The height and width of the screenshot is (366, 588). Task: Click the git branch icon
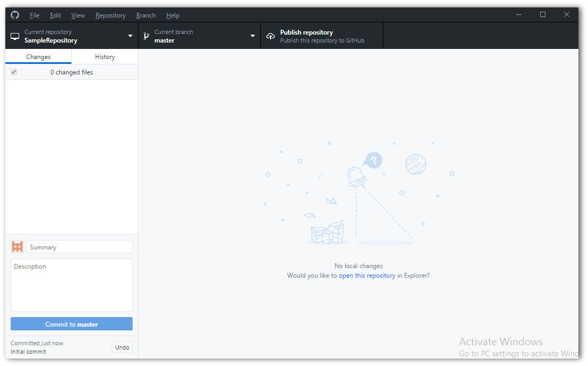146,36
